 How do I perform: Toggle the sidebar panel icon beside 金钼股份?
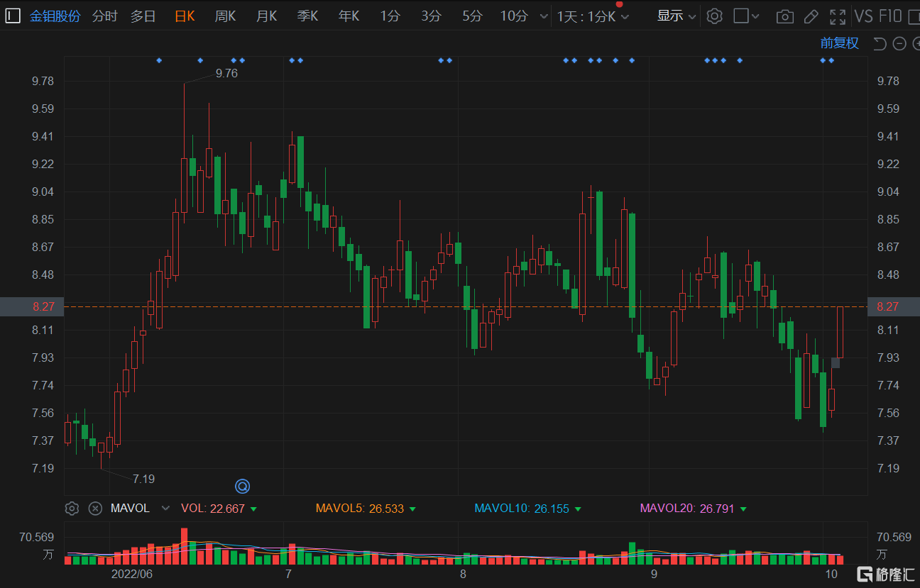pos(13,16)
